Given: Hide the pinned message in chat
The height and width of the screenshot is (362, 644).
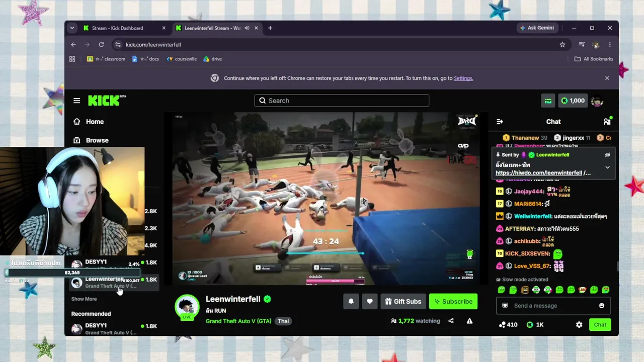Looking at the screenshot, I should pos(607,155).
